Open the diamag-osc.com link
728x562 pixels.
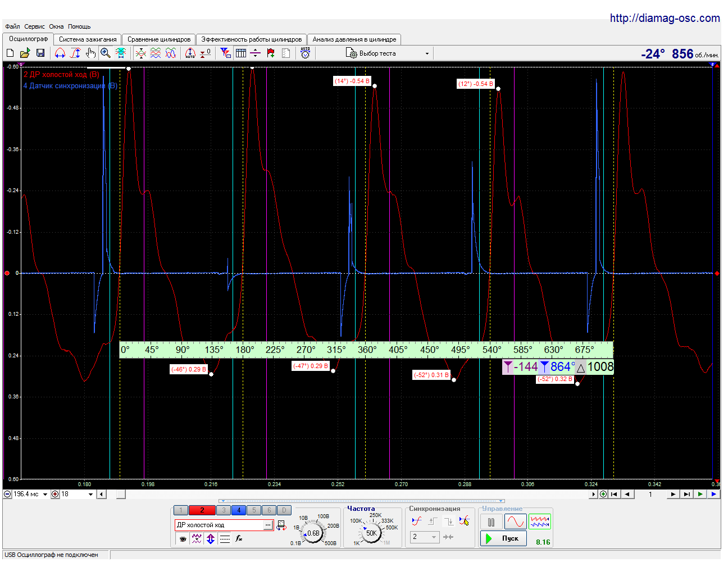(x=665, y=18)
